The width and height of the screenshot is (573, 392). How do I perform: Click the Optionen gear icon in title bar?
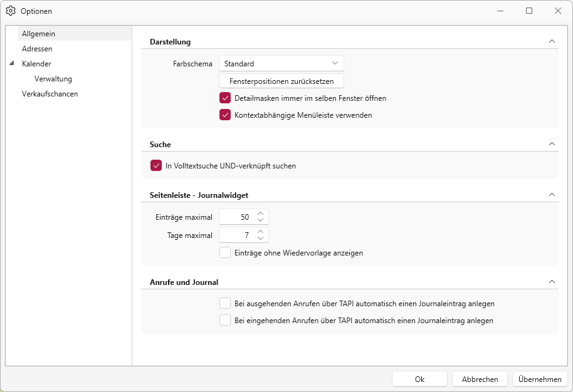(11, 11)
